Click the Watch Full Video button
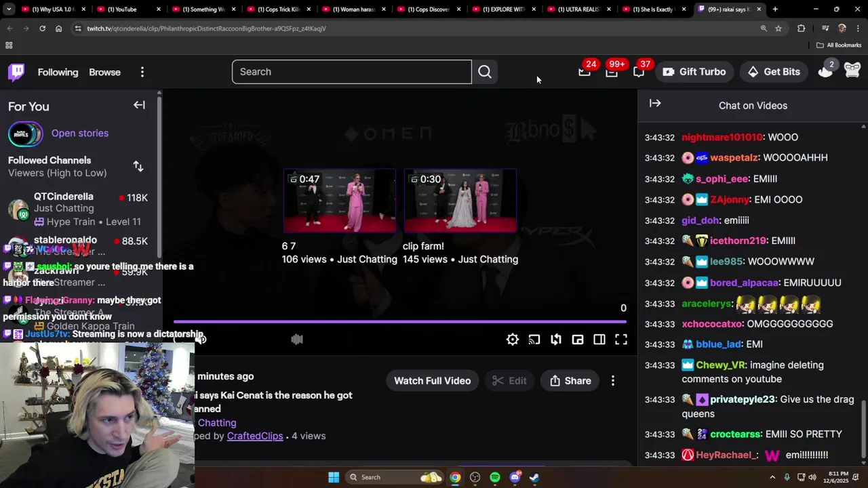868x488 pixels. 432,381
